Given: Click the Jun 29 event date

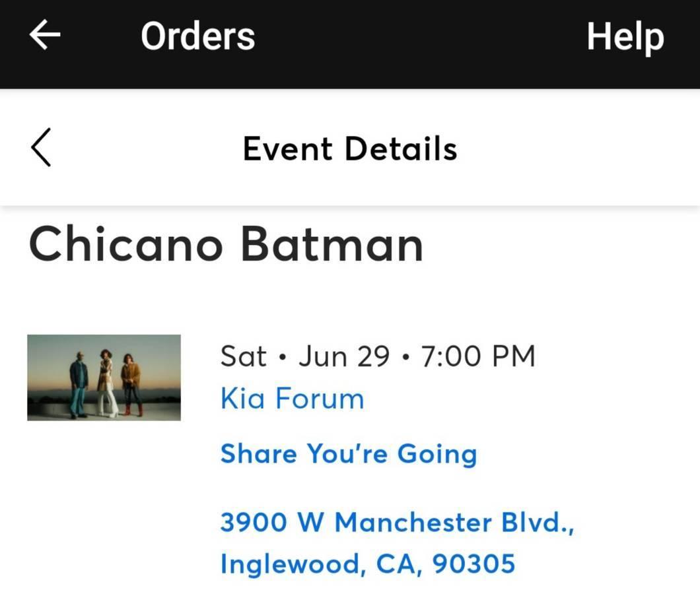Looking at the screenshot, I should click(x=344, y=356).
